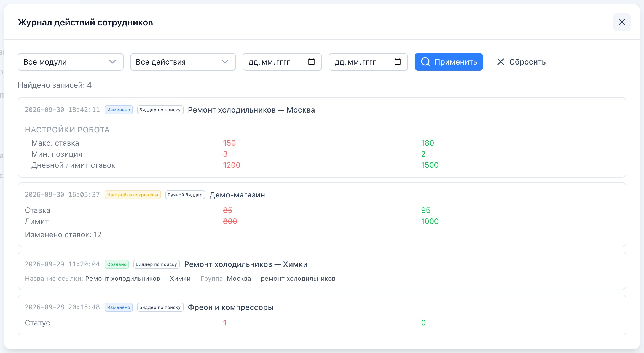
Task: Click the 'Сбросить' reset button
Action: [521, 62]
